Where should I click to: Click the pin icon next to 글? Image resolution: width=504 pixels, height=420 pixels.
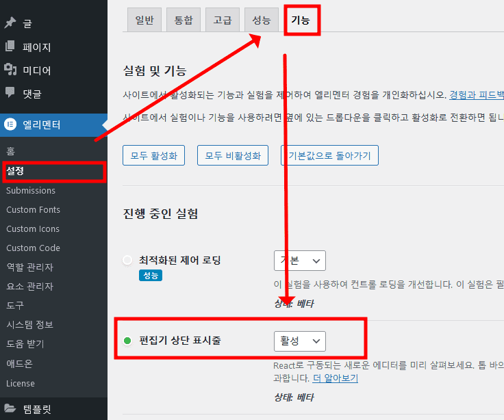point(10,23)
